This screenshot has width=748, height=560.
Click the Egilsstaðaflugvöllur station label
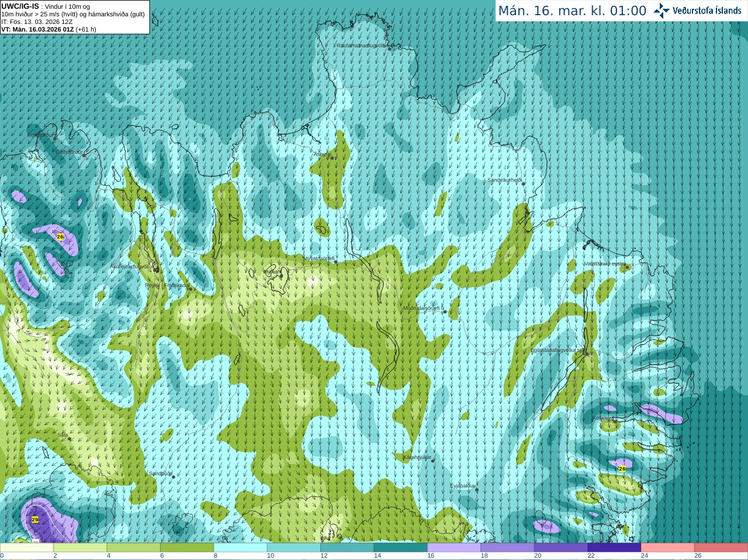tap(558, 350)
